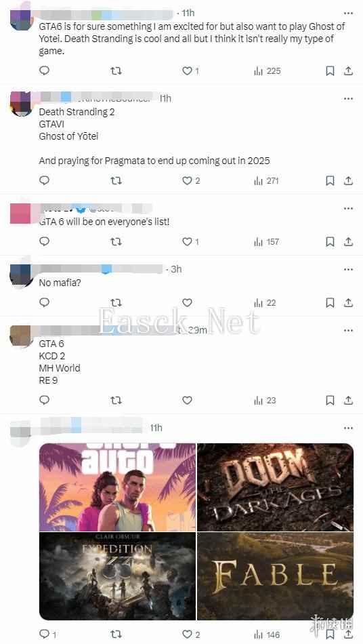
Task: Open more options menu on 'No mafia?' tweet
Action: (x=348, y=269)
